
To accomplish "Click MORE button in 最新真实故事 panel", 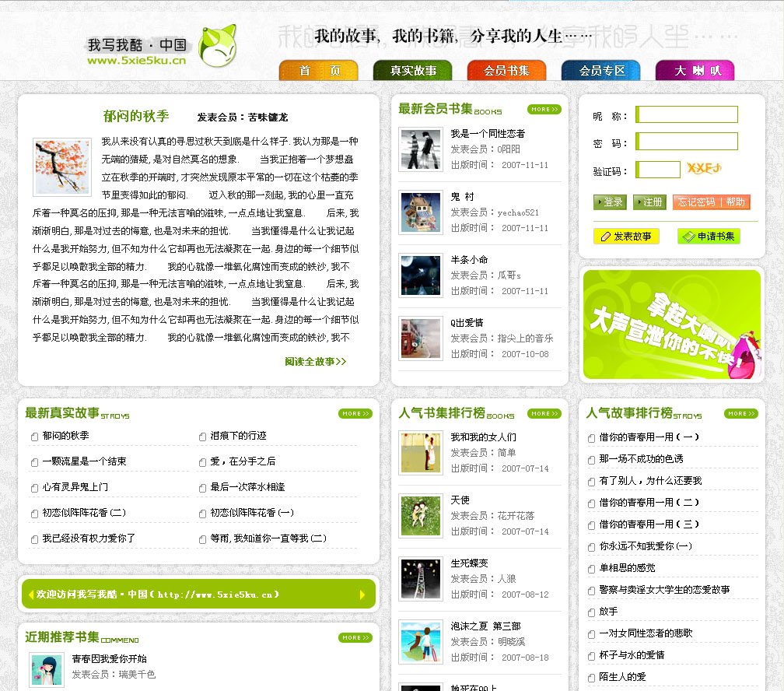I will coord(355,413).
